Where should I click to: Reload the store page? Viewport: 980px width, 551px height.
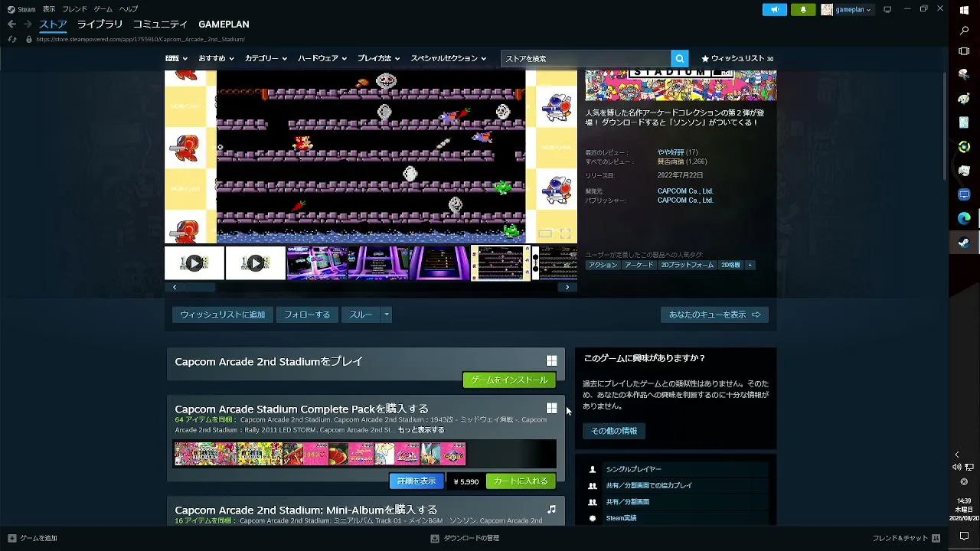11,39
